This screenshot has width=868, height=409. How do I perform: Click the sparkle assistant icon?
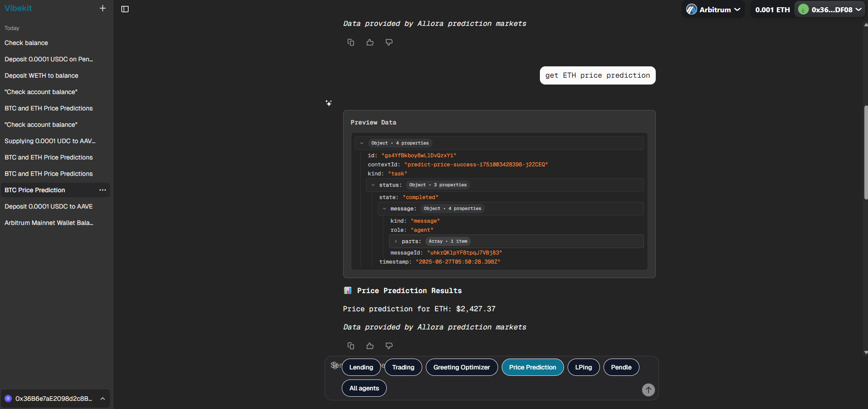(329, 103)
